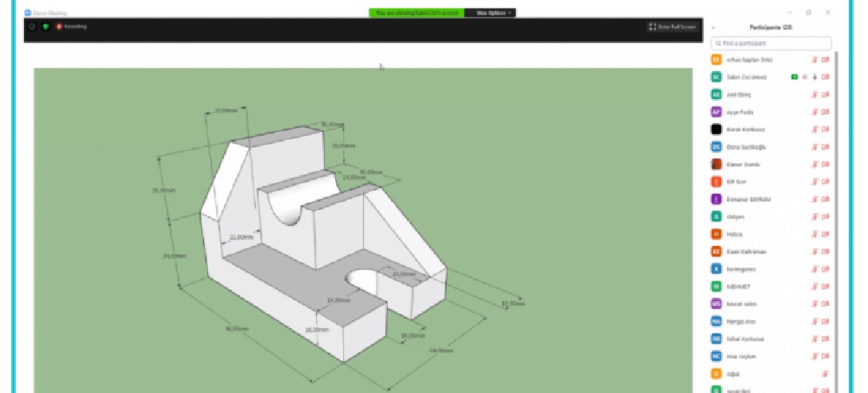Select Nihal Korkmaz participant
This screenshot has width=868, height=393.
771,339
